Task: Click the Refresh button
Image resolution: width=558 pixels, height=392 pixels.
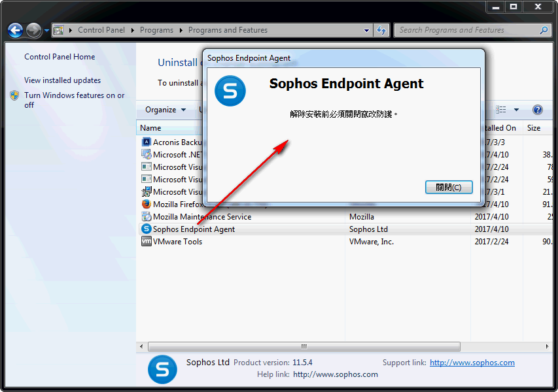Action: [381, 31]
